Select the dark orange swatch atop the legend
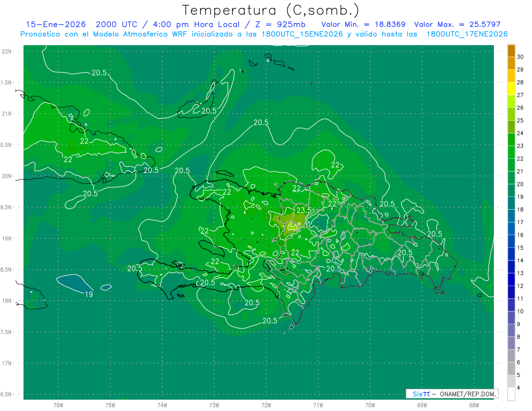 tap(511, 51)
